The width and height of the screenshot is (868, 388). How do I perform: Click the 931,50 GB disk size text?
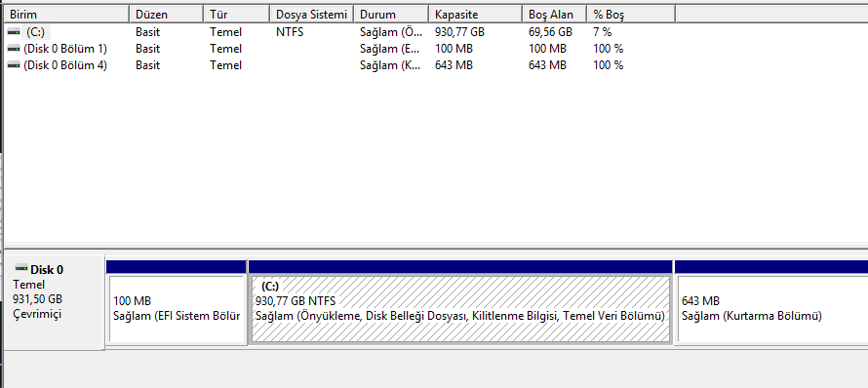coord(37,299)
